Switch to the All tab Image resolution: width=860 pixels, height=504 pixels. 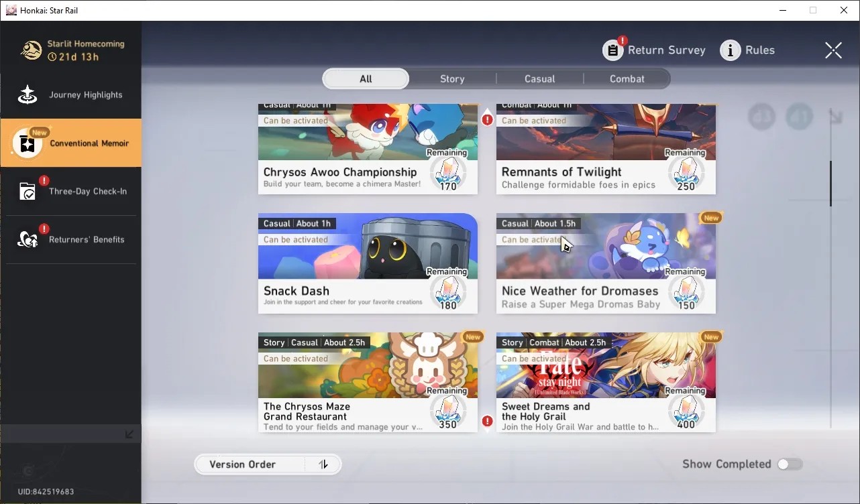tap(366, 78)
